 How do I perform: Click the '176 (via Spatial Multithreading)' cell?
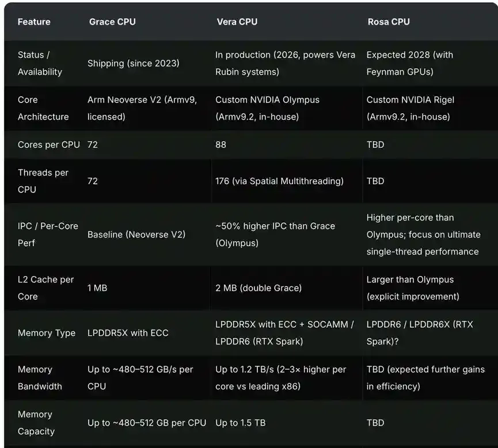[279, 181]
